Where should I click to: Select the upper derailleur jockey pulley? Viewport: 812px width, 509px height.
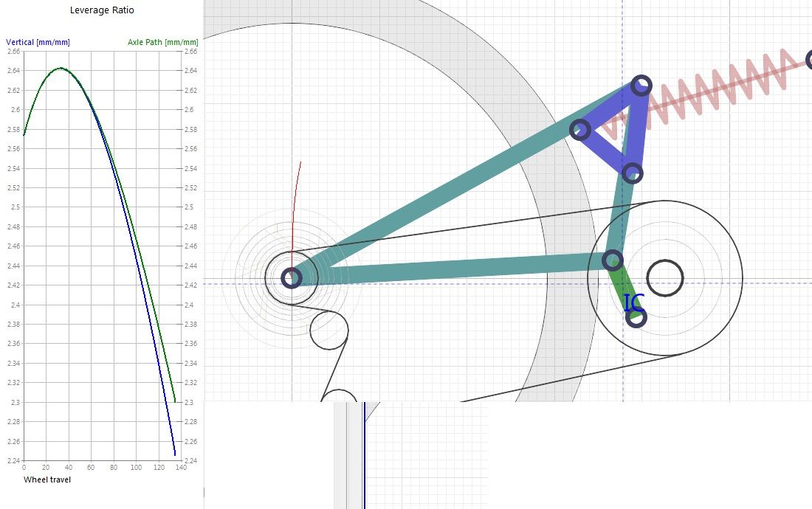click(328, 330)
